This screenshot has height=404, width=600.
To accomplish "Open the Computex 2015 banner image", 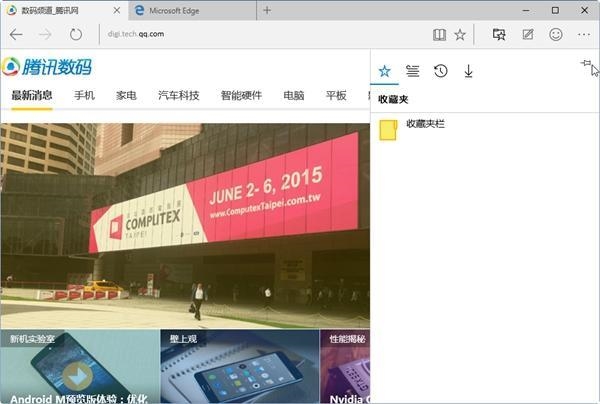I will coord(185,226).
